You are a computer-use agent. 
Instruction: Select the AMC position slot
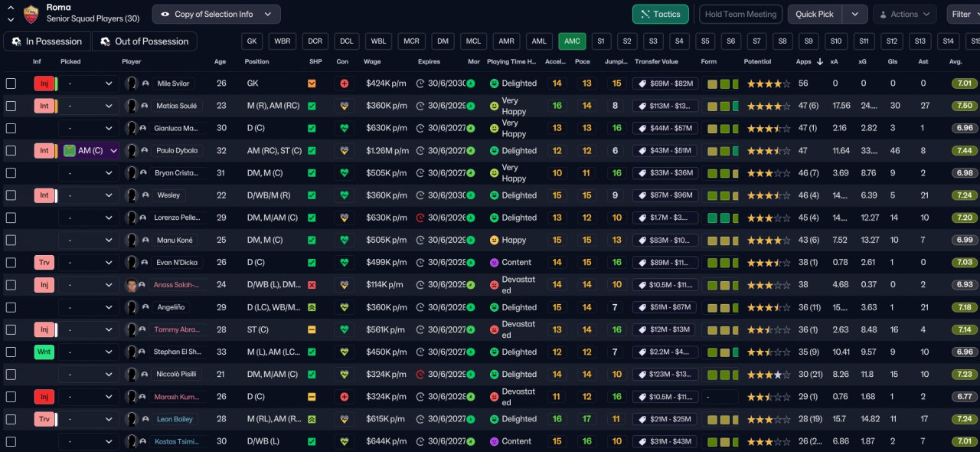(572, 41)
